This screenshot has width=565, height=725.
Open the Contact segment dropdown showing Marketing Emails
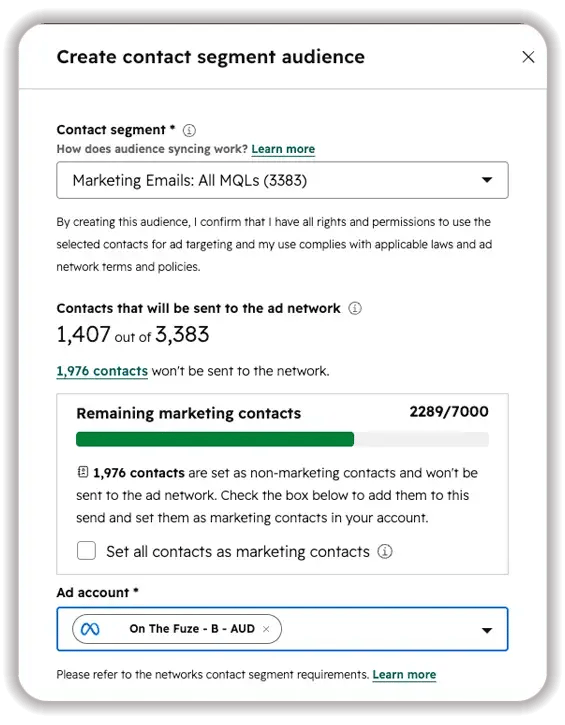pos(282,180)
